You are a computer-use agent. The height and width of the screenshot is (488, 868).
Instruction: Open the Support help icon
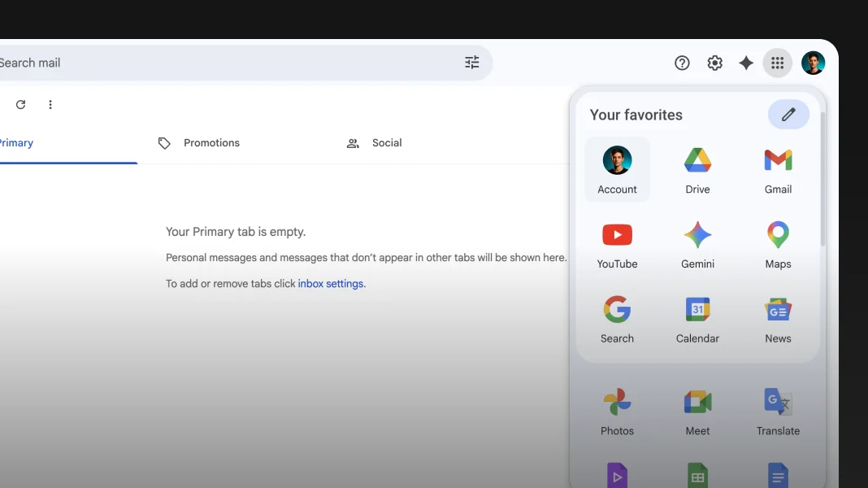point(682,63)
